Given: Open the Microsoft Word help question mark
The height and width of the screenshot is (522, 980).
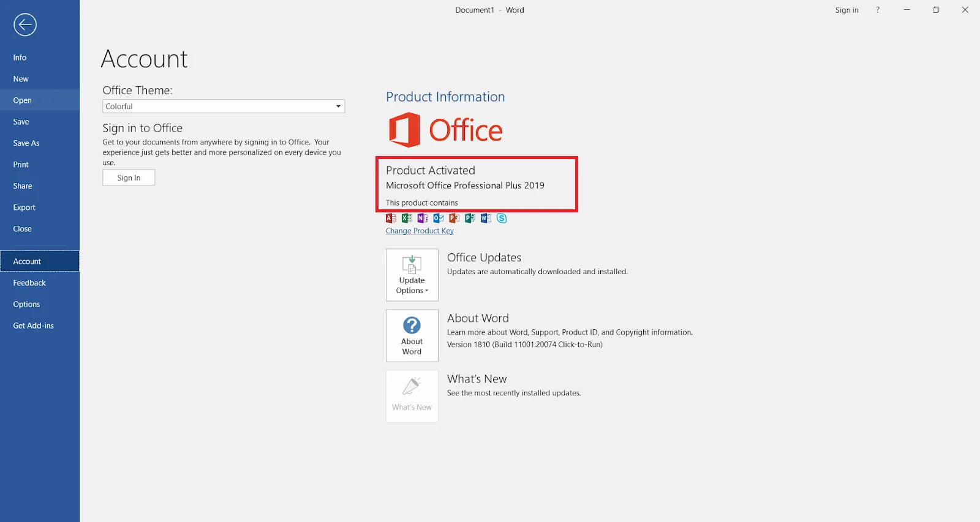Looking at the screenshot, I should tap(878, 10).
